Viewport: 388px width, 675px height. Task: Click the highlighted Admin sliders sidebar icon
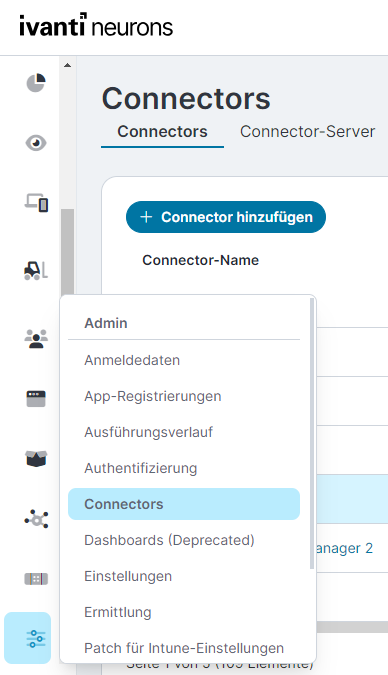[x=28, y=638]
